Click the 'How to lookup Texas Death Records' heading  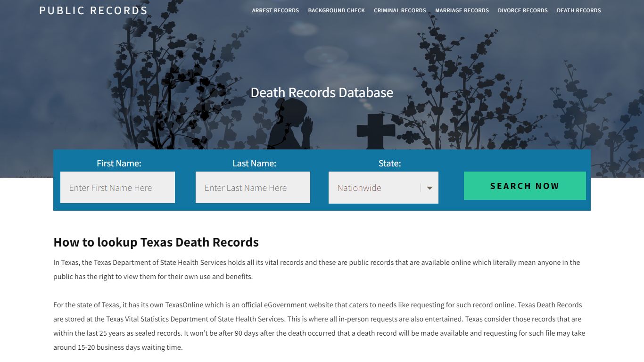pyautogui.click(x=156, y=242)
